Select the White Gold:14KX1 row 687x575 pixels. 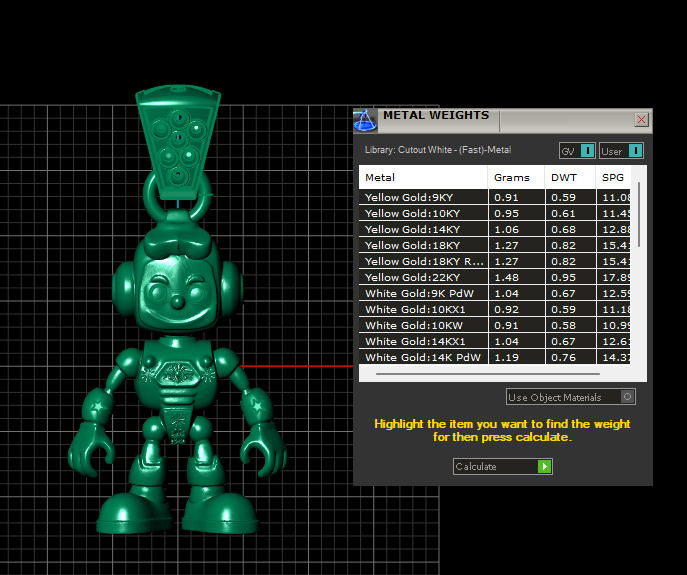(494, 341)
